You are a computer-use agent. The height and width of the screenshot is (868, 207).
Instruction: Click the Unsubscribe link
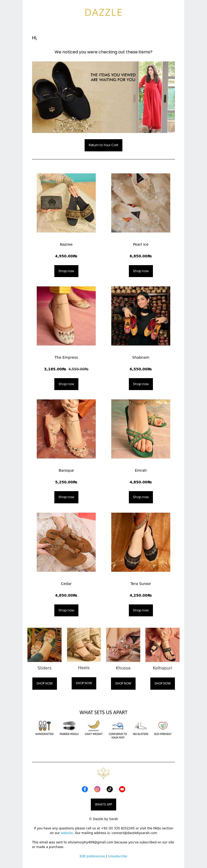[117, 856]
